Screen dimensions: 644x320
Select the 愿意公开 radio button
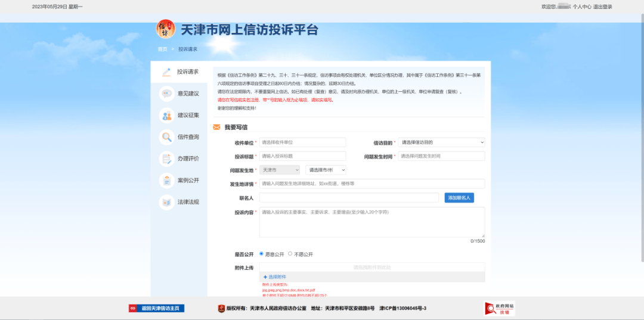click(x=261, y=254)
